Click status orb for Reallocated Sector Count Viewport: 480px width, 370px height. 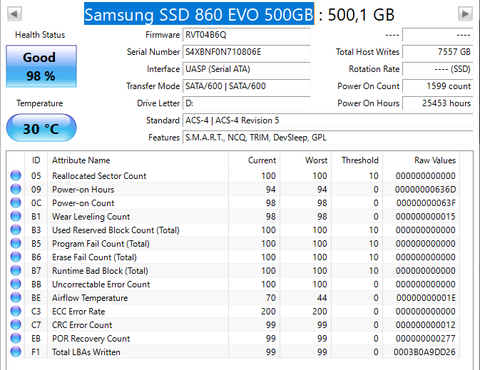[16, 175]
